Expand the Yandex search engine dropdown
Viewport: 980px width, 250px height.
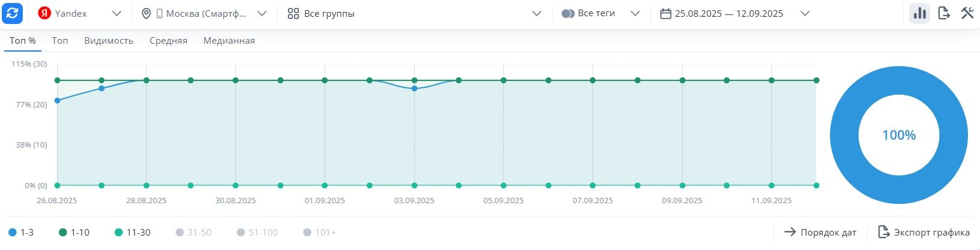click(x=117, y=14)
